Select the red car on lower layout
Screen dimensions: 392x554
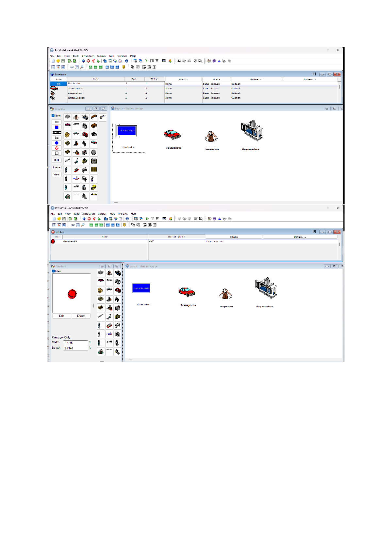coord(187,292)
